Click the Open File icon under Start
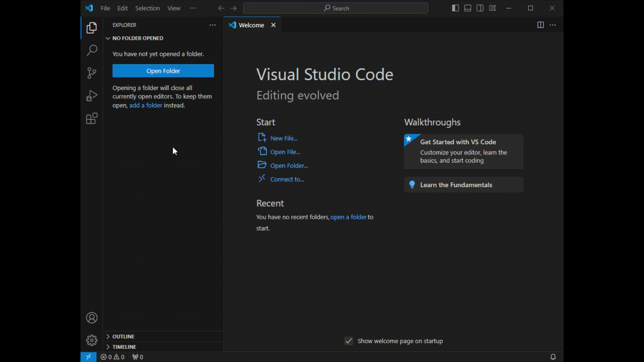 click(x=262, y=151)
